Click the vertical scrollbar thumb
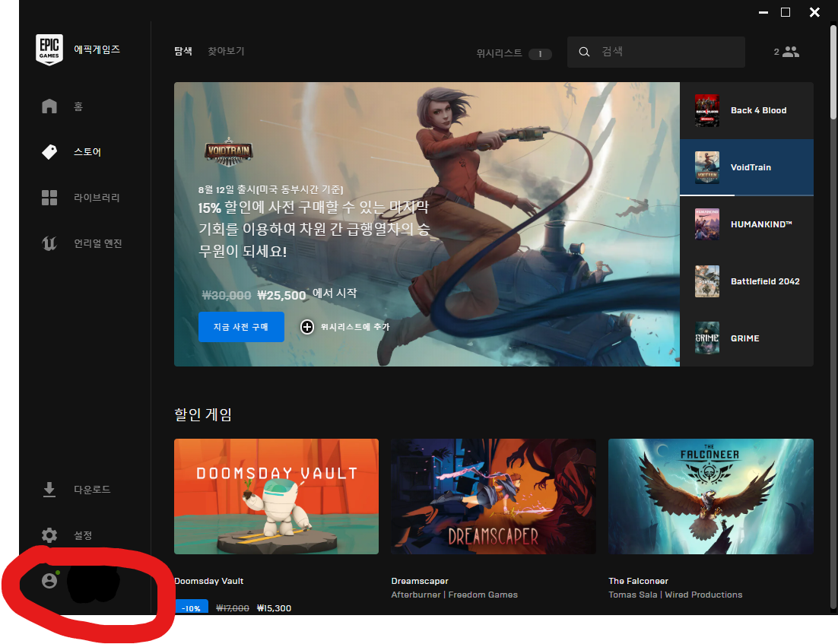Screen dimensions: 838x644 [x=833, y=72]
